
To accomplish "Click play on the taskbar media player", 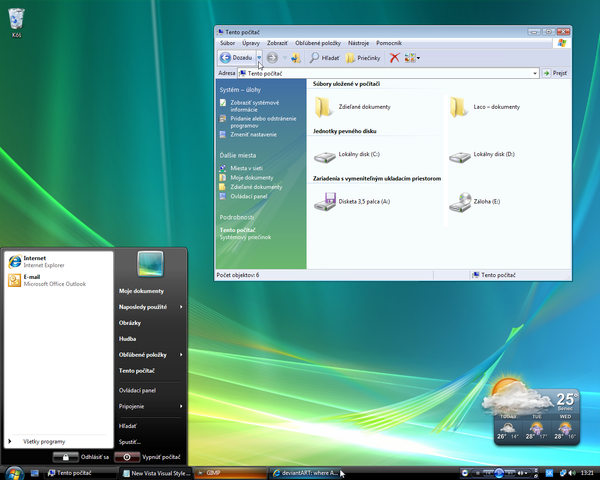I will click(499, 473).
